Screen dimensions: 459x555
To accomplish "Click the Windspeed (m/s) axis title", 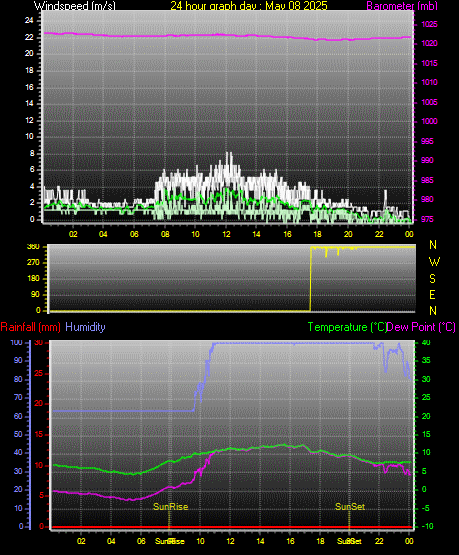I will (75, 5).
